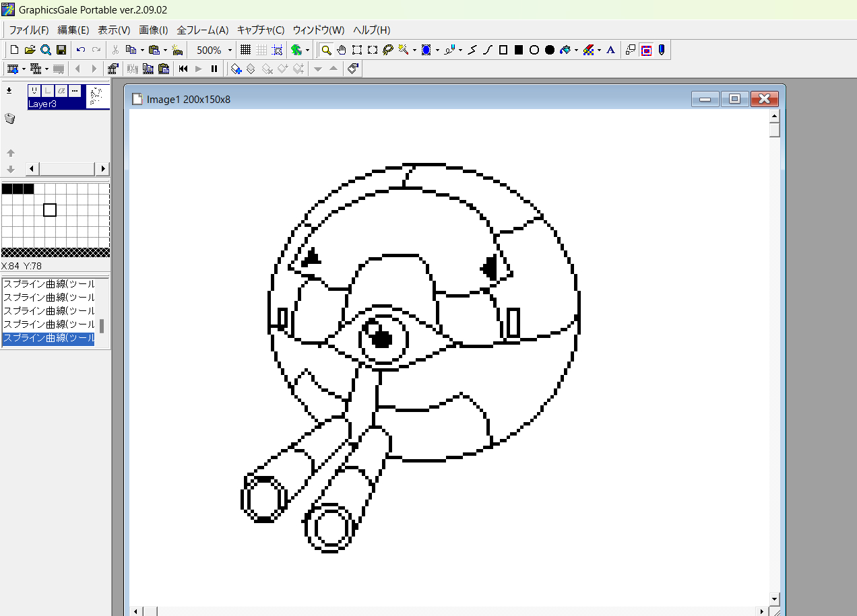Toggle Layer3 visibility button
The image size is (857, 616).
click(x=34, y=91)
